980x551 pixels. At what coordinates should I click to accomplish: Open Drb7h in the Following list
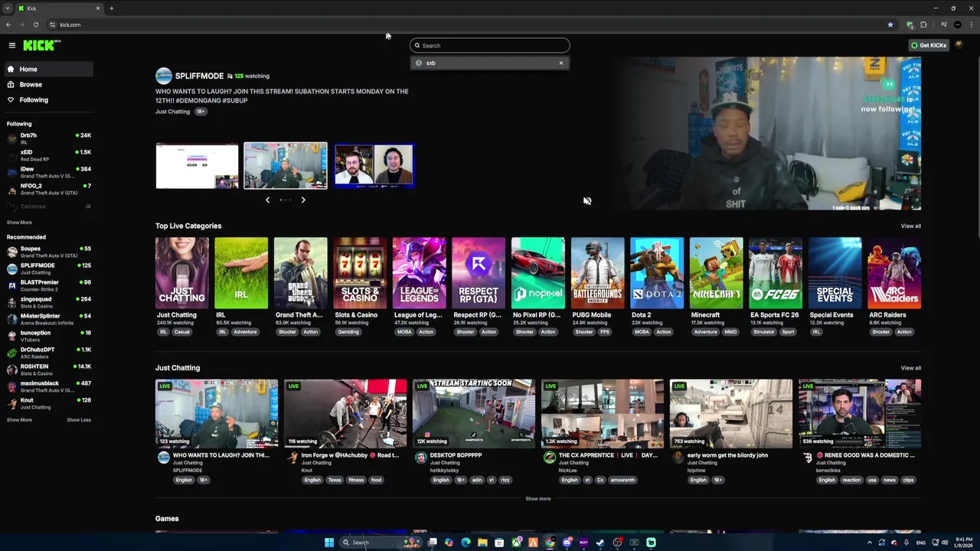(48, 139)
